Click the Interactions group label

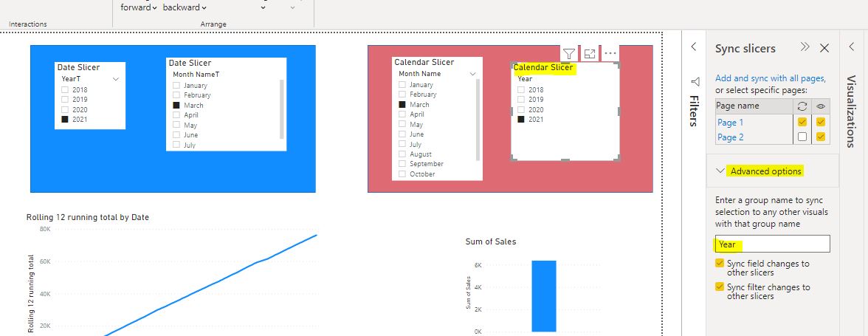coord(28,24)
